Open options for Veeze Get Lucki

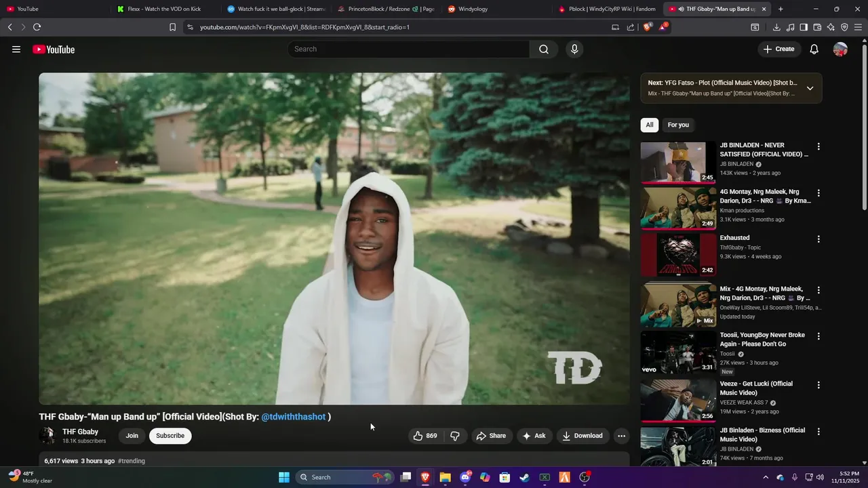818,385
